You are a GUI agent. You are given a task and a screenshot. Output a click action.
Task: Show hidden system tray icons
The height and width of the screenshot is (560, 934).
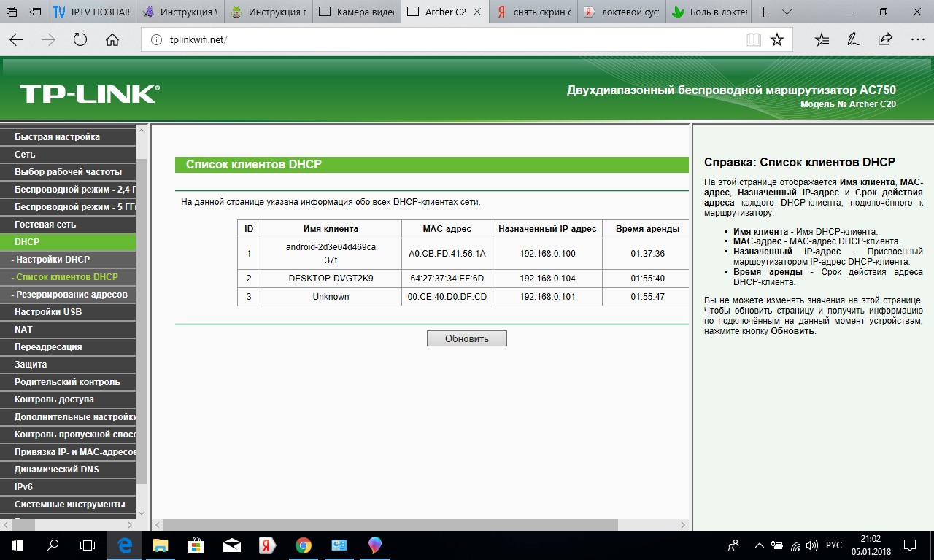pos(759,545)
